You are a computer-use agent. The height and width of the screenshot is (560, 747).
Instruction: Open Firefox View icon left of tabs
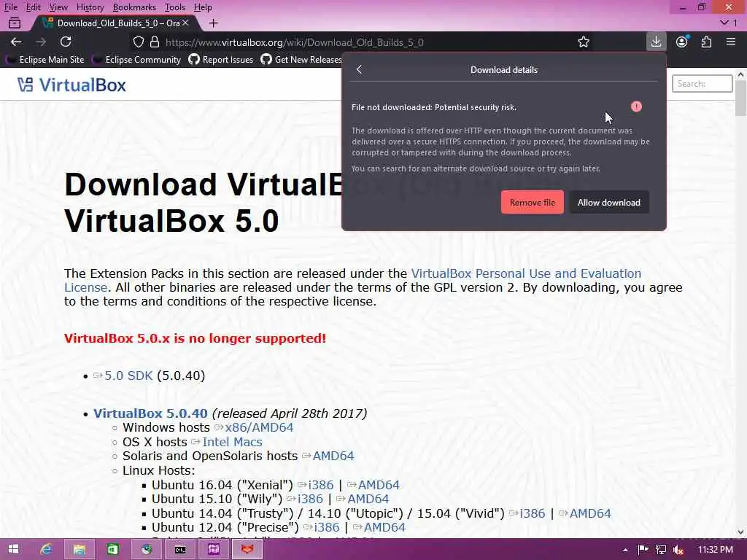coord(15,23)
